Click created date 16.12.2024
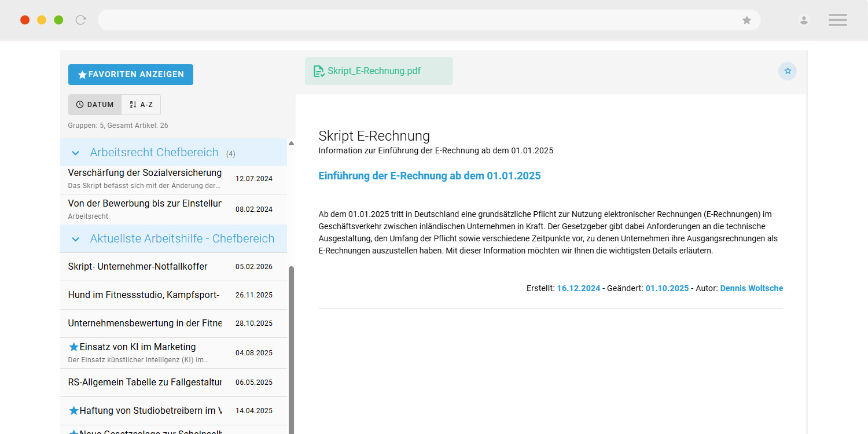The height and width of the screenshot is (434, 868). [x=579, y=288]
